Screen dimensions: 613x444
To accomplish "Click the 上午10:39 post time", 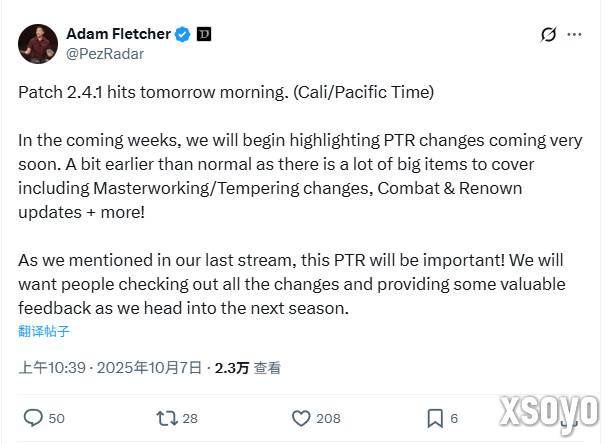I will pos(51,368).
